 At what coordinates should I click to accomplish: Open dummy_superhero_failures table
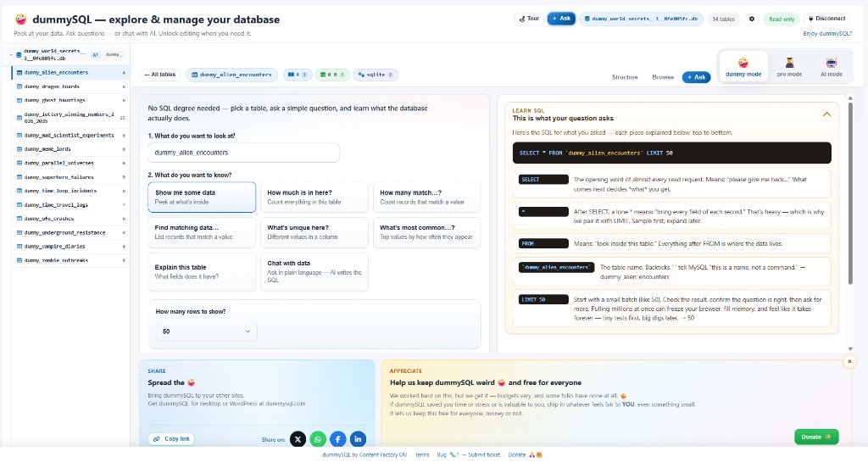pos(70,177)
